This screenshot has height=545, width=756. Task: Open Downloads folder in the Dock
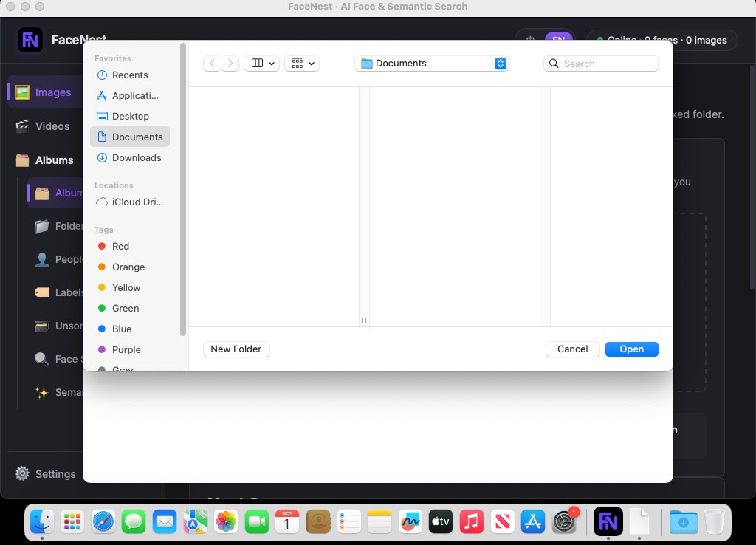click(x=683, y=521)
